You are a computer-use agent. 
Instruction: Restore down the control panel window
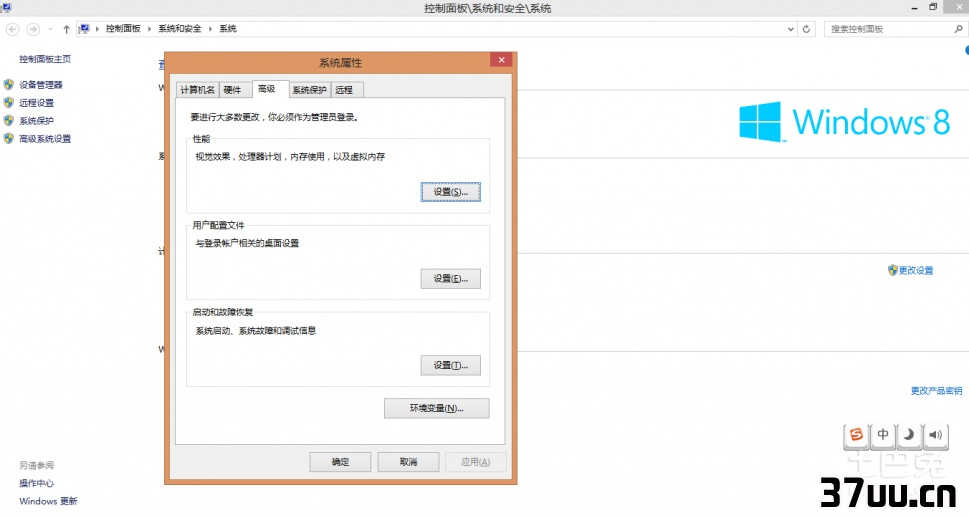[933, 7]
